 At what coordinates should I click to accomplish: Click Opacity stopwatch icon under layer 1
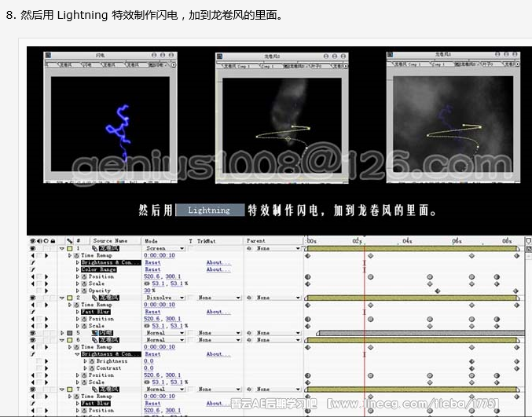pos(84,291)
